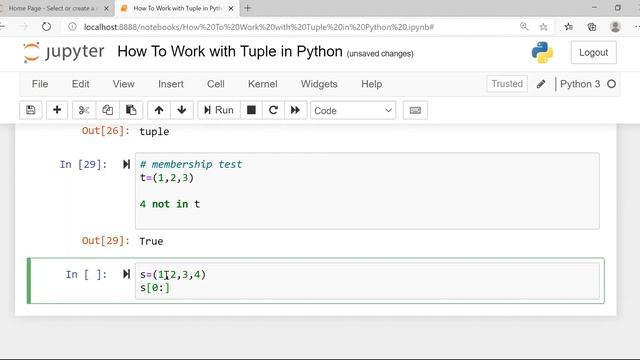
Task: Click the s[0:] code line
Action: 154,288
